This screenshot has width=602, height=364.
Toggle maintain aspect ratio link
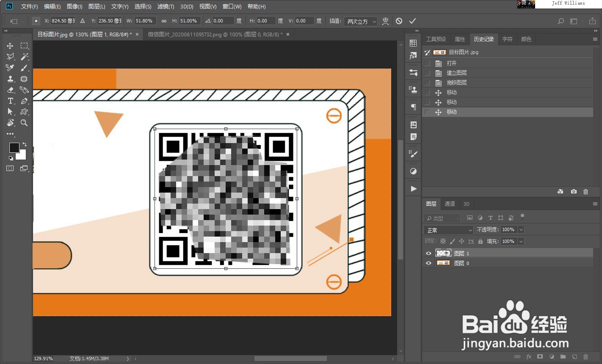coord(164,21)
